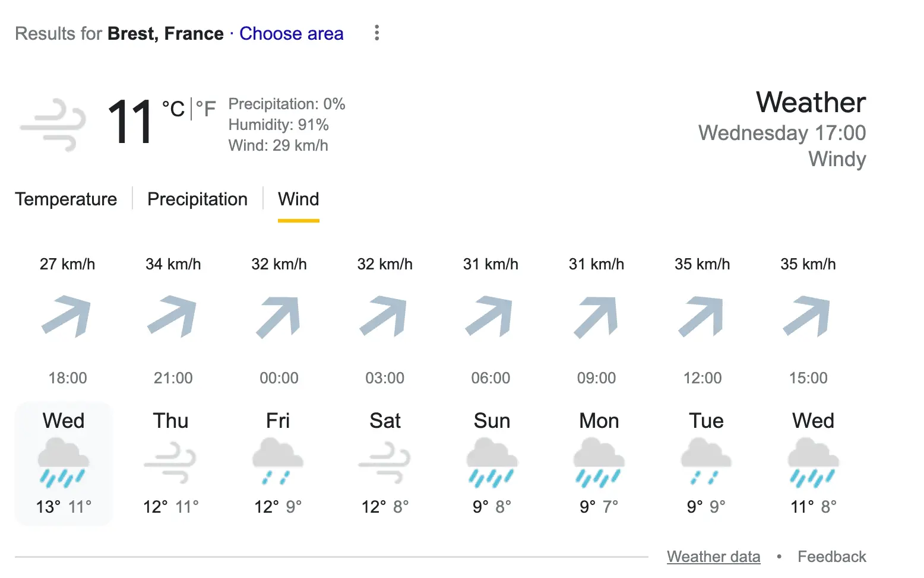Viewport: 924px width, 578px height.
Task: Select Sunday's heavy rain forecast icon
Action: coord(492,462)
